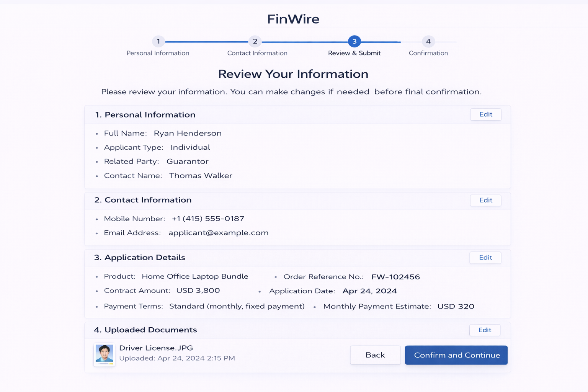The image size is (588, 392).
Task: Click the Order Reference No. FW-102456
Action: pyautogui.click(x=395, y=276)
